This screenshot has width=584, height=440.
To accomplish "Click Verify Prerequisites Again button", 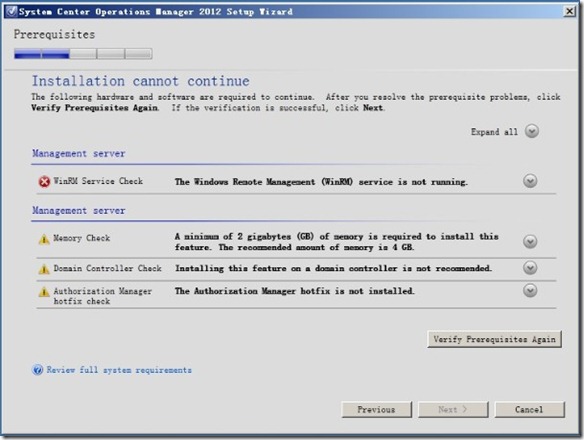I will pos(494,339).
